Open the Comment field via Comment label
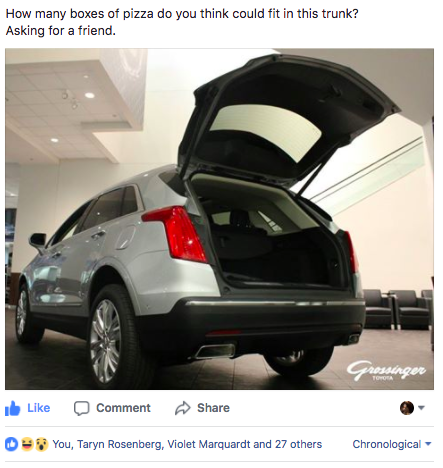The width and height of the screenshot is (443, 468). [123, 408]
